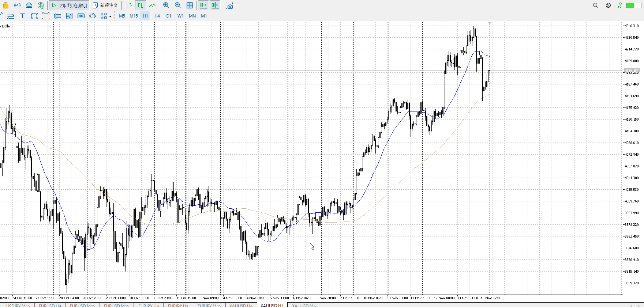
Task: Click the tile windows grid icon
Action: [x=190, y=5]
